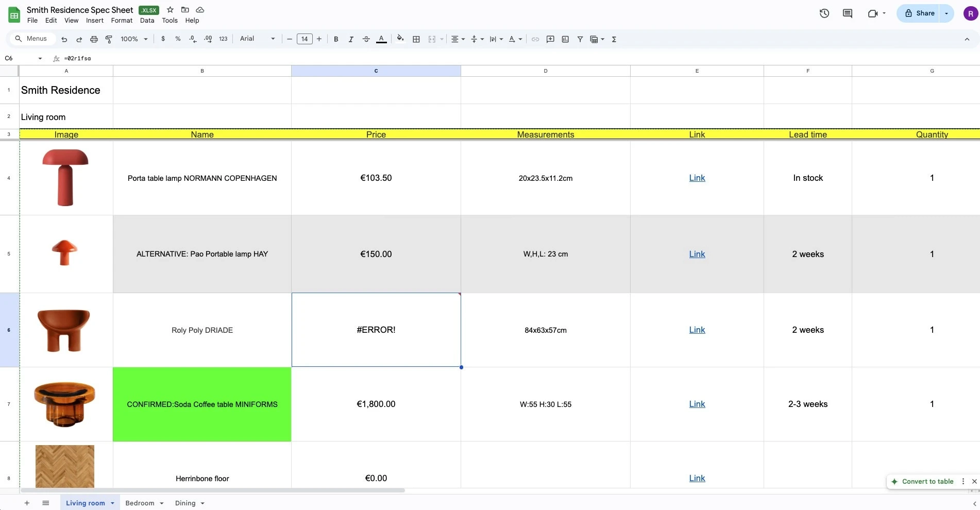Redo the last undone action
The height and width of the screenshot is (510, 980).
[x=79, y=39]
